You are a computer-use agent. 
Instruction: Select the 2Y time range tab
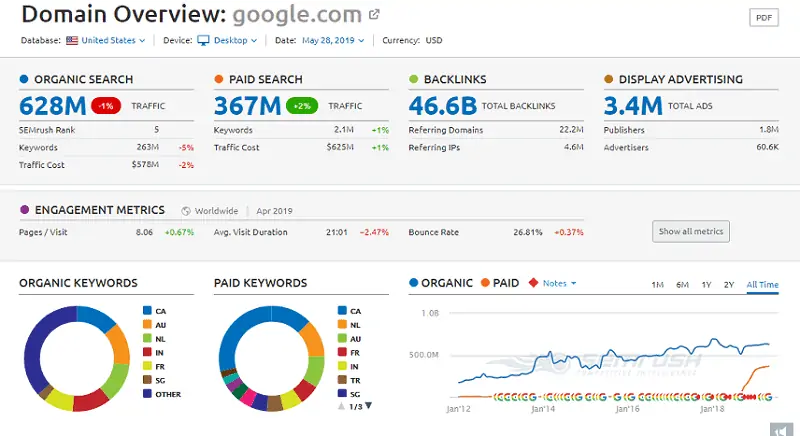click(x=729, y=285)
